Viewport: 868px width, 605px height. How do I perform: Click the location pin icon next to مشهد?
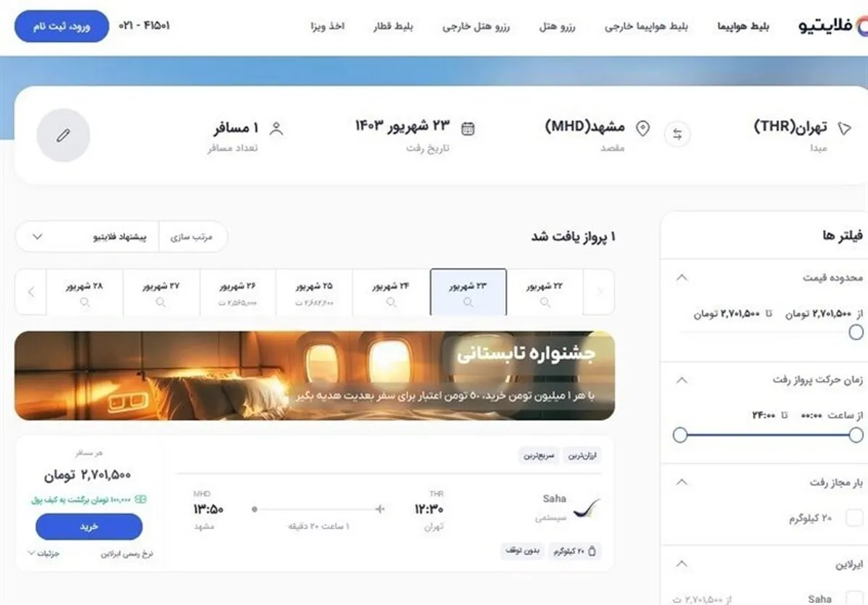point(641,128)
